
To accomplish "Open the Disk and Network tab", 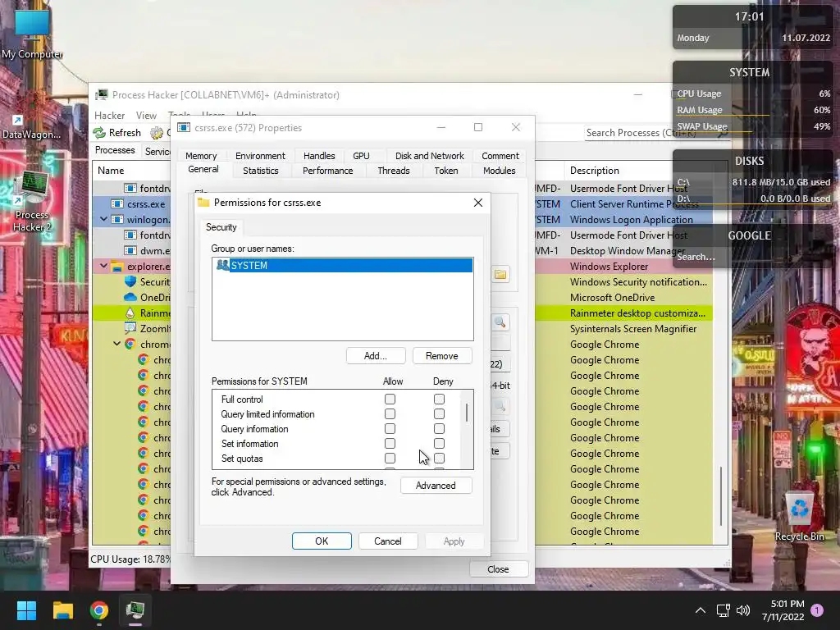I will coord(430,156).
